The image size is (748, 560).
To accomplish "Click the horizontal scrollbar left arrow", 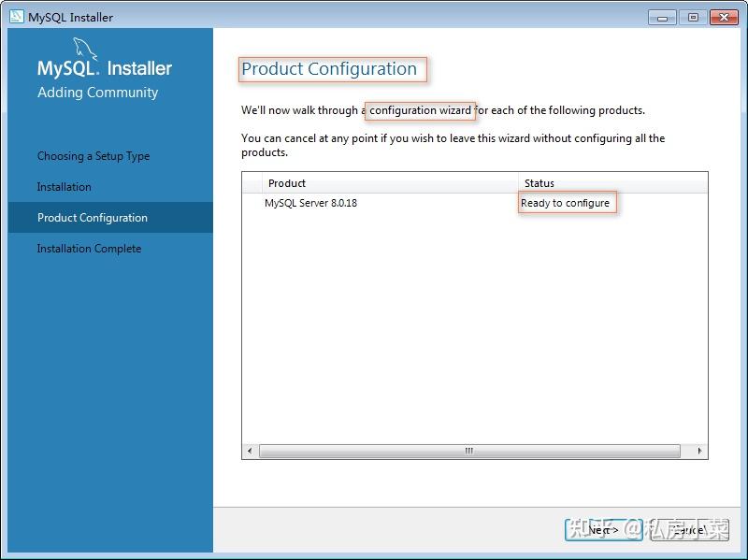I will 250,451.
